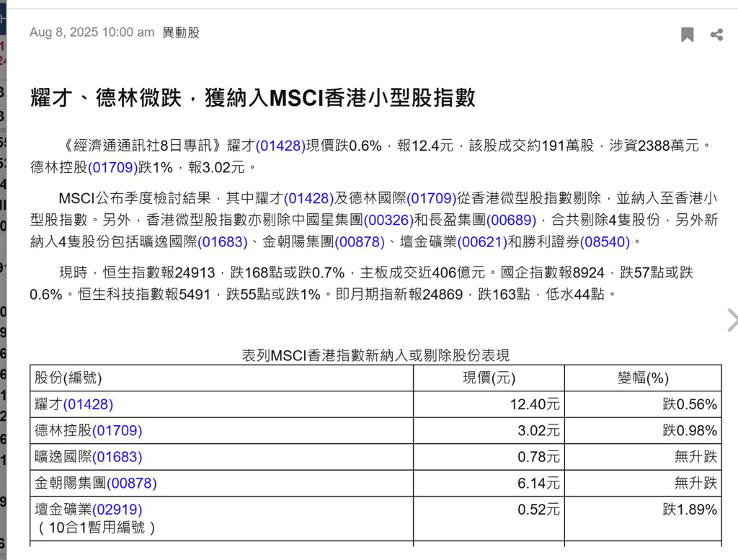Open 耀才 (01428) link in first paragraph
Screen dimensions: 738x560
(x=280, y=146)
